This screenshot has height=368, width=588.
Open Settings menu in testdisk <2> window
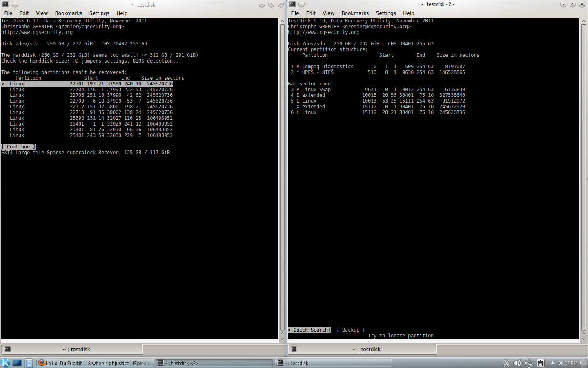point(386,13)
